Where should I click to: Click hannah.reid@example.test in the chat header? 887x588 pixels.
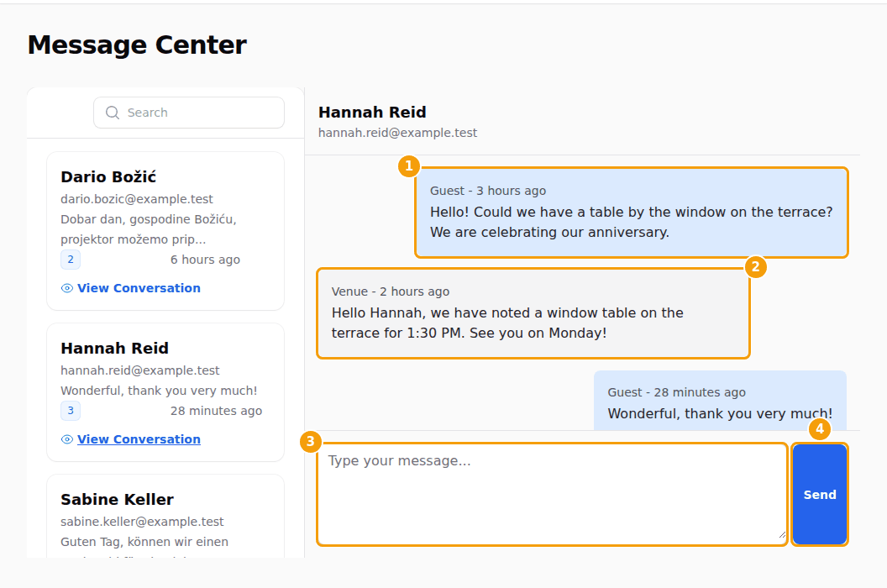pyautogui.click(x=397, y=133)
